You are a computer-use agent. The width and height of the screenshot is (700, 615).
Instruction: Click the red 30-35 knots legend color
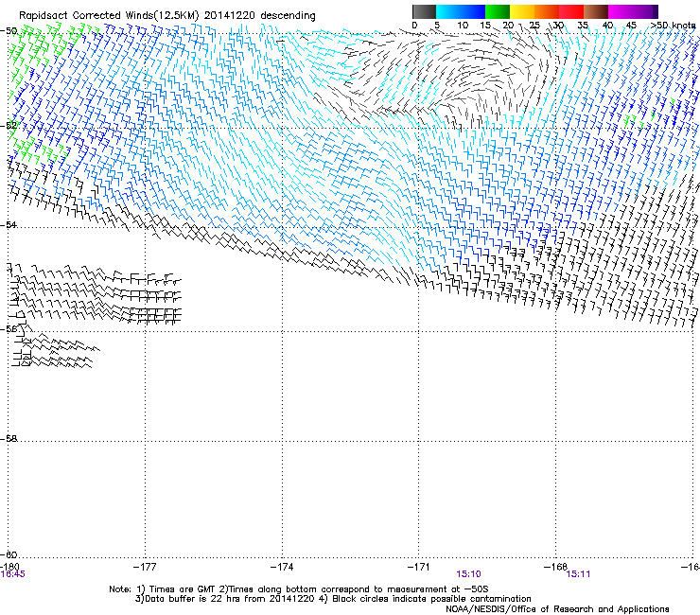[571, 11]
